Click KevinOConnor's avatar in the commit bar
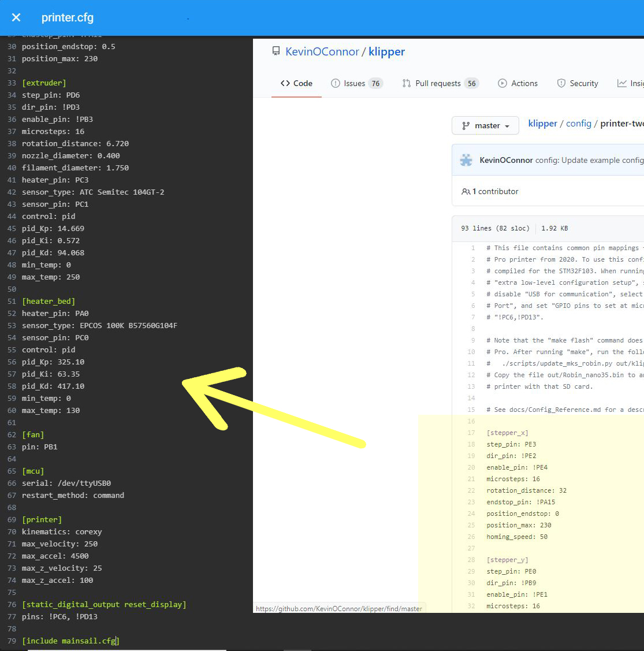The image size is (644, 651). 466,160
